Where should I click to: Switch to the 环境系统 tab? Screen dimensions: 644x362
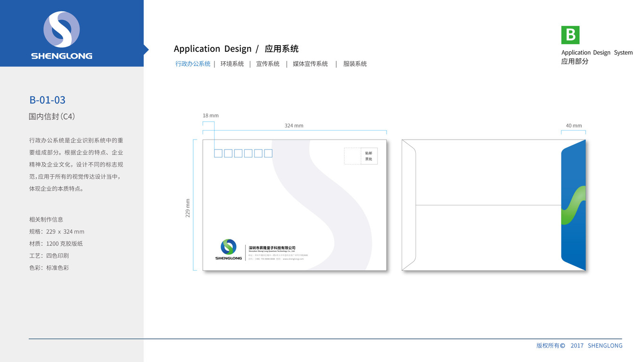(232, 64)
